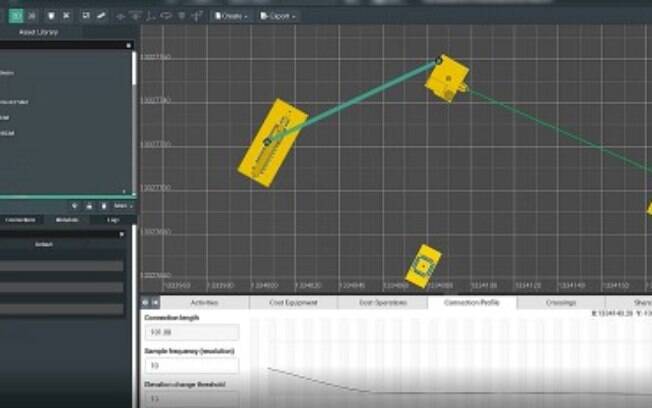Switch to the Asset Library tab
Screen dimensions: 652x408
38,32
